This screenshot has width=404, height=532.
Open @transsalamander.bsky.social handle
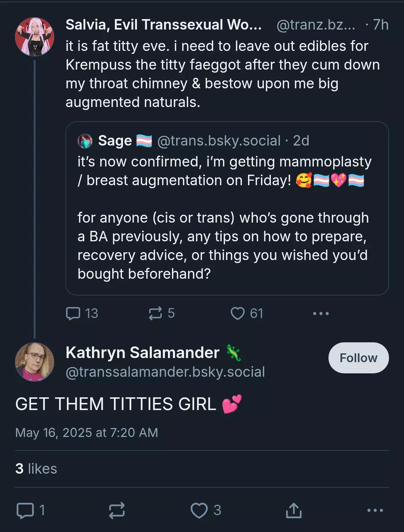click(165, 372)
